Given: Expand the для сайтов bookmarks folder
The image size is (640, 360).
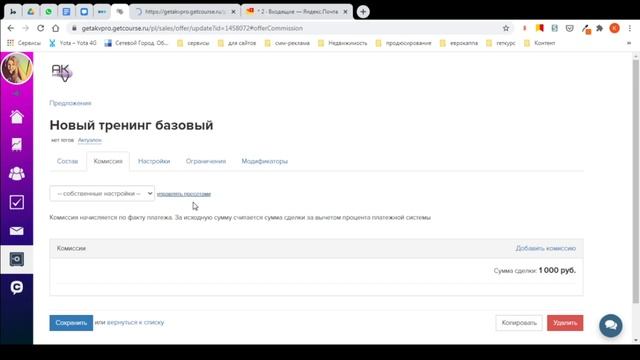Looking at the screenshot, I should tap(237, 43).
